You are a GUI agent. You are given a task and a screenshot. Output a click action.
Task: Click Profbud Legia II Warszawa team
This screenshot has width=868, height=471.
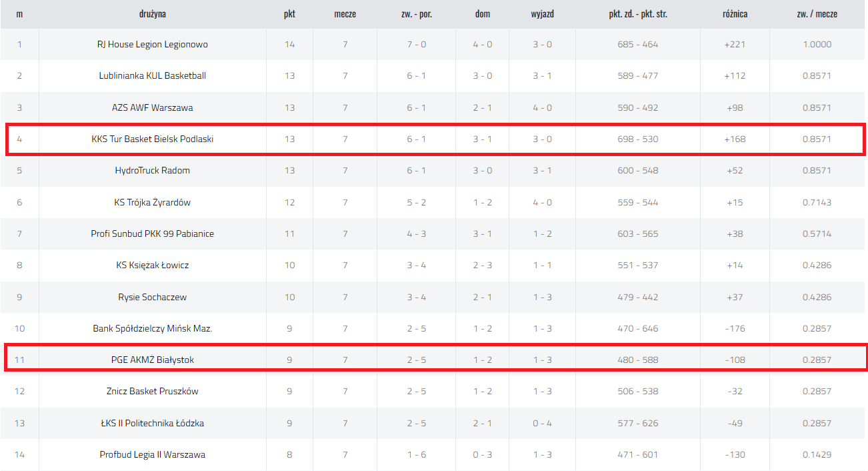(152, 455)
